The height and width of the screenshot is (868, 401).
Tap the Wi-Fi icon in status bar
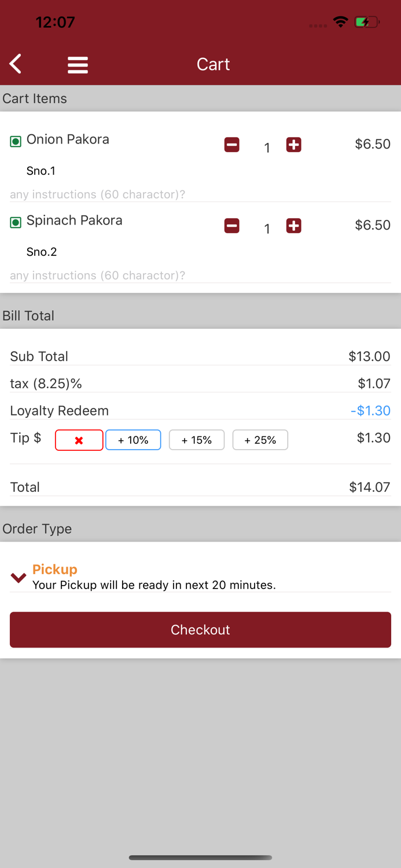point(341,22)
